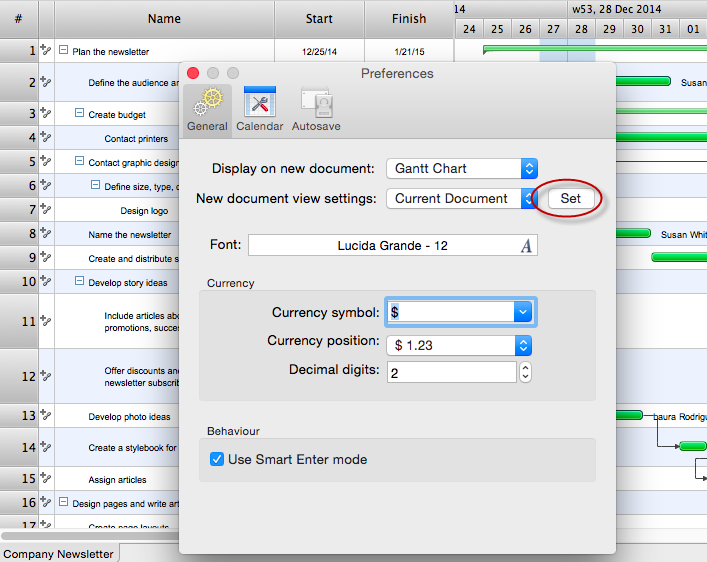The height and width of the screenshot is (562, 707).
Task: Click the task icon in row 10
Action: point(46,281)
